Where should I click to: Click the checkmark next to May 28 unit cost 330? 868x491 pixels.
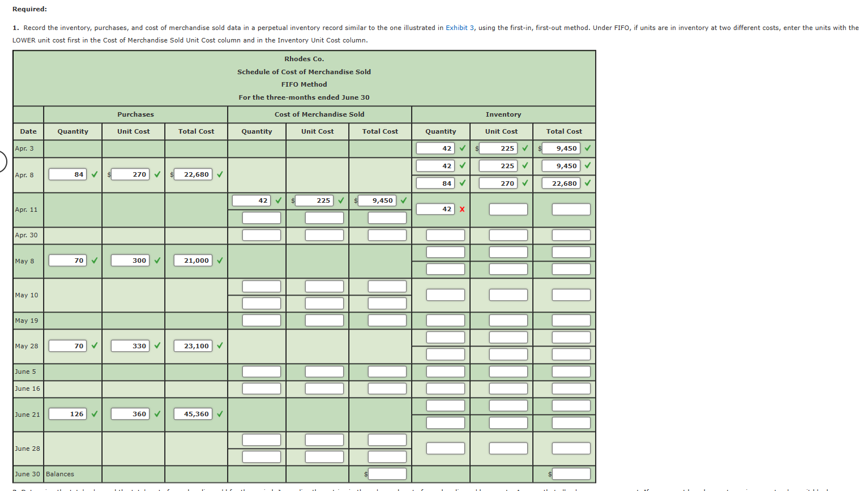(x=157, y=345)
